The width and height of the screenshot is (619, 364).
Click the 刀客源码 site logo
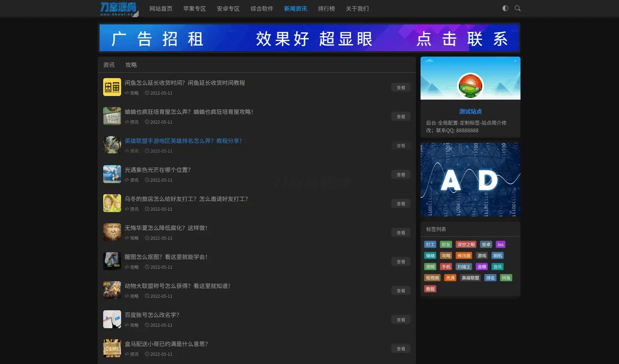coord(119,9)
